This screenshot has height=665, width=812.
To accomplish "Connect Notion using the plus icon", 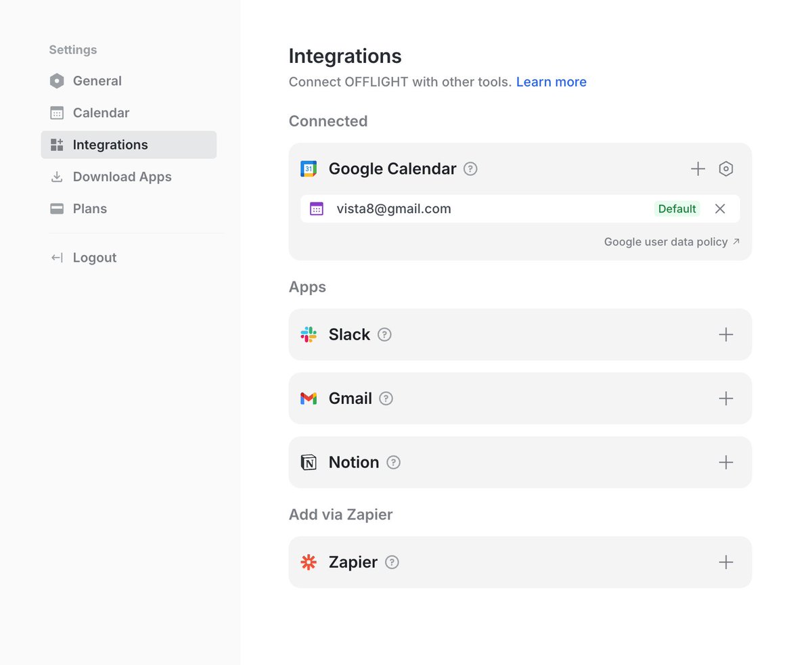I will click(725, 462).
